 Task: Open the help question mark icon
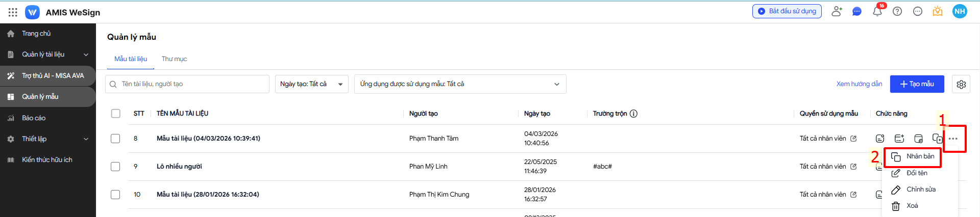point(897,11)
